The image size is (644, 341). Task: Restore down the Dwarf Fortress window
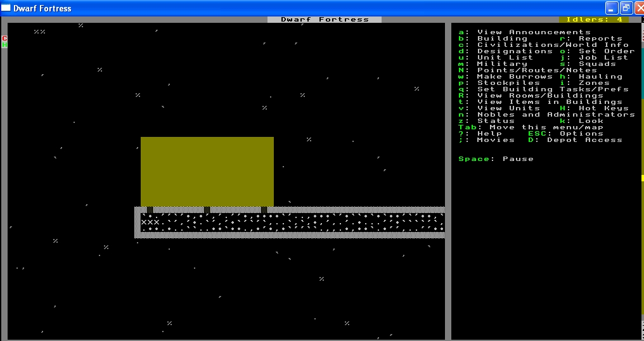coord(626,8)
